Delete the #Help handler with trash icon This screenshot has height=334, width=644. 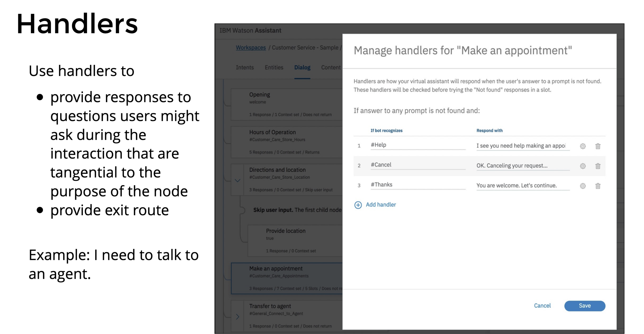[x=598, y=146]
